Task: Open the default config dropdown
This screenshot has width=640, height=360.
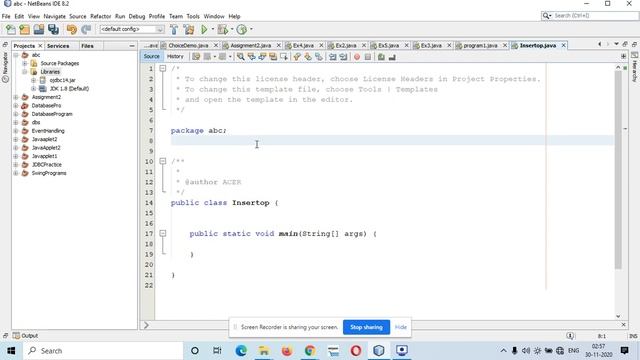Action: [132, 29]
